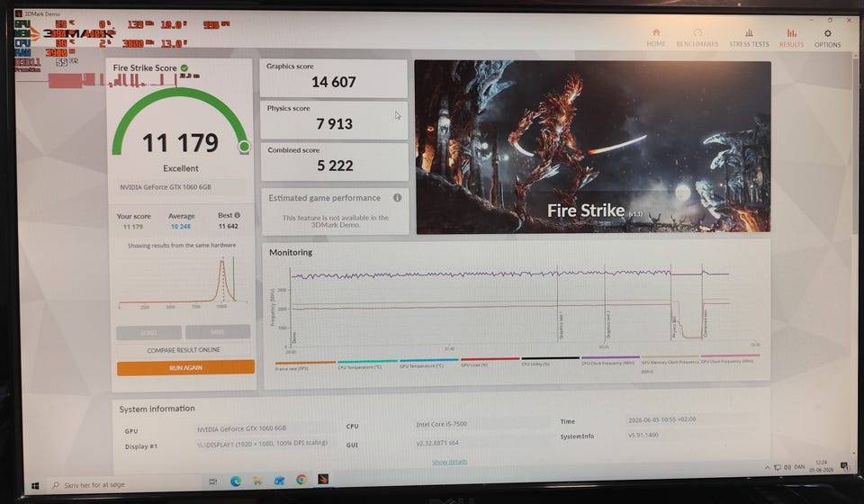Open the STRESS TESTS section

pos(749,38)
